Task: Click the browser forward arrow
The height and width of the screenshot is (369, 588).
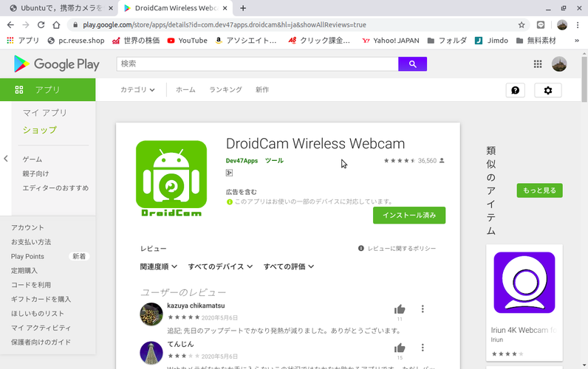Action: pyautogui.click(x=26, y=25)
